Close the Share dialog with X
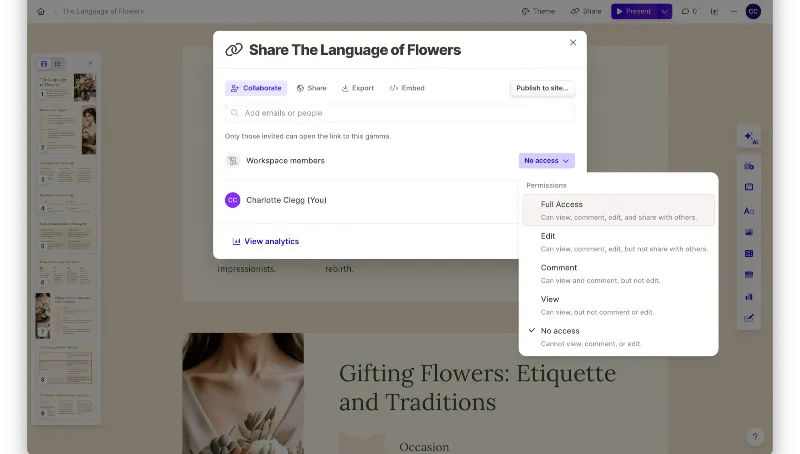The height and width of the screenshot is (454, 800). coord(573,43)
